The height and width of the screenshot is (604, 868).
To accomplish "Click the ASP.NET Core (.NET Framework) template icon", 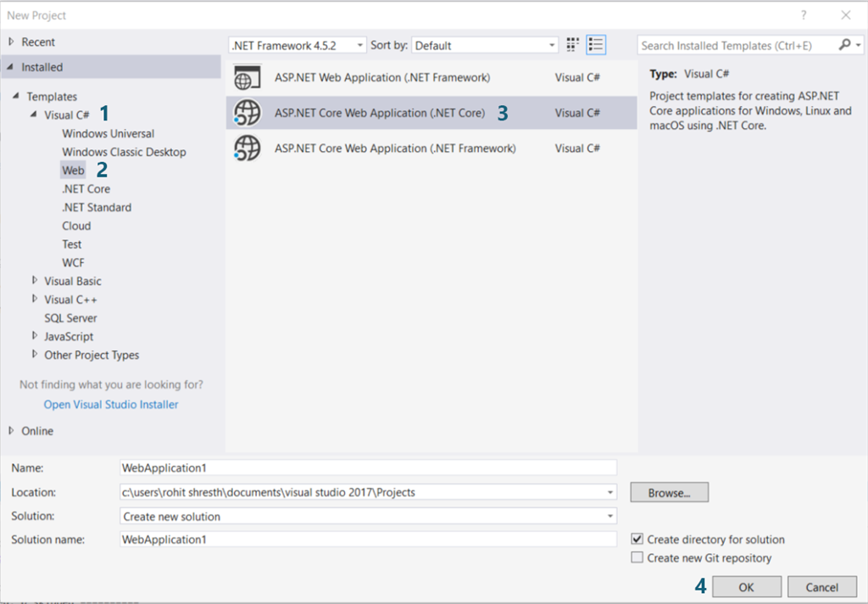I will point(247,148).
